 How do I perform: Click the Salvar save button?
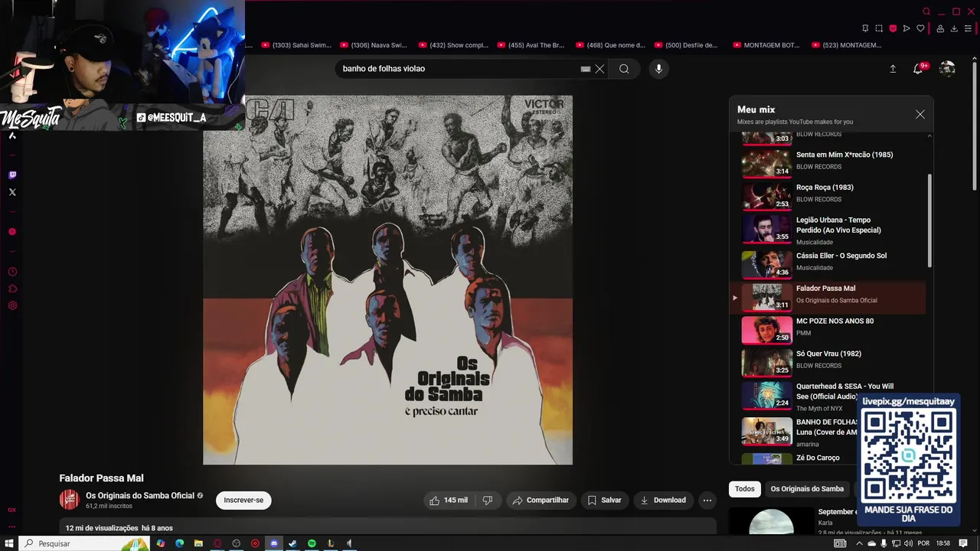[x=604, y=500]
